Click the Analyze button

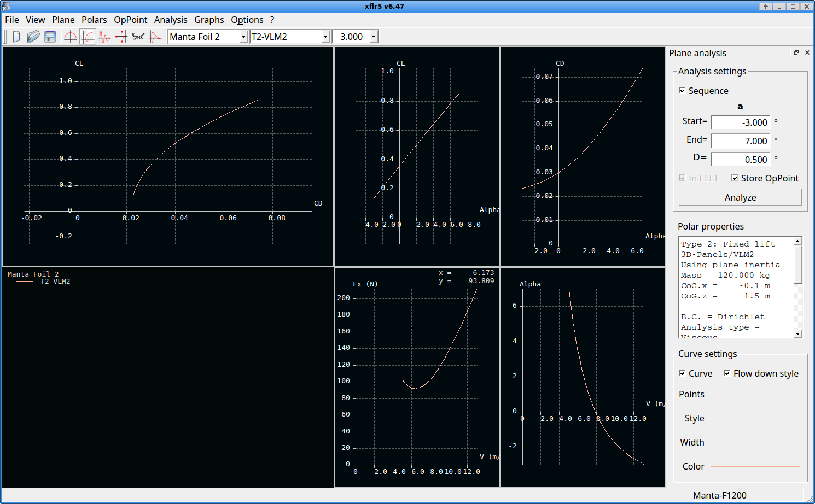tap(740, 197)
